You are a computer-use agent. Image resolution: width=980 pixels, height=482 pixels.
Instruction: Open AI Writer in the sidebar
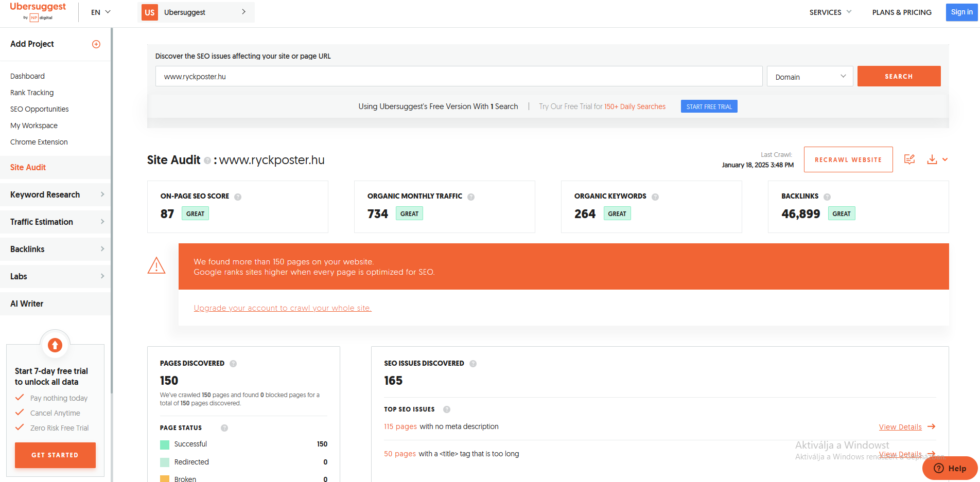tap(56, 304)
